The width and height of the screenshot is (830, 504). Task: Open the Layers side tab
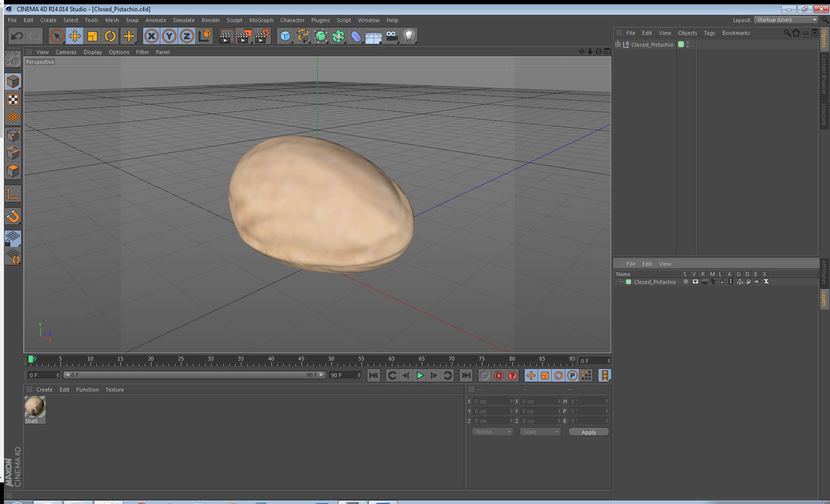pos(824,298)
